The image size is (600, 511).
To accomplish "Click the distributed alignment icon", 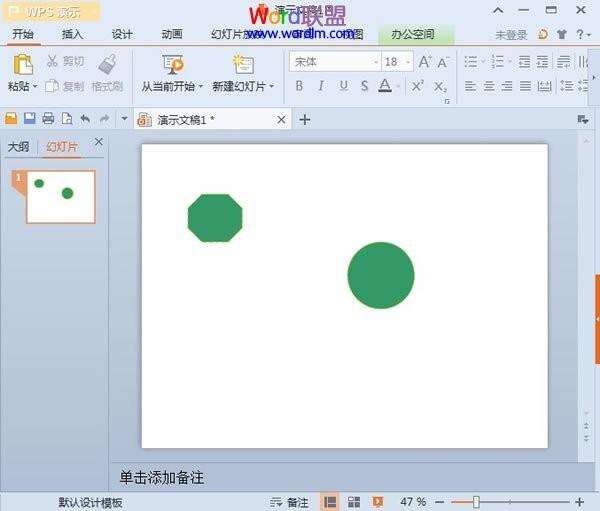I will click(x=544, y=86).
